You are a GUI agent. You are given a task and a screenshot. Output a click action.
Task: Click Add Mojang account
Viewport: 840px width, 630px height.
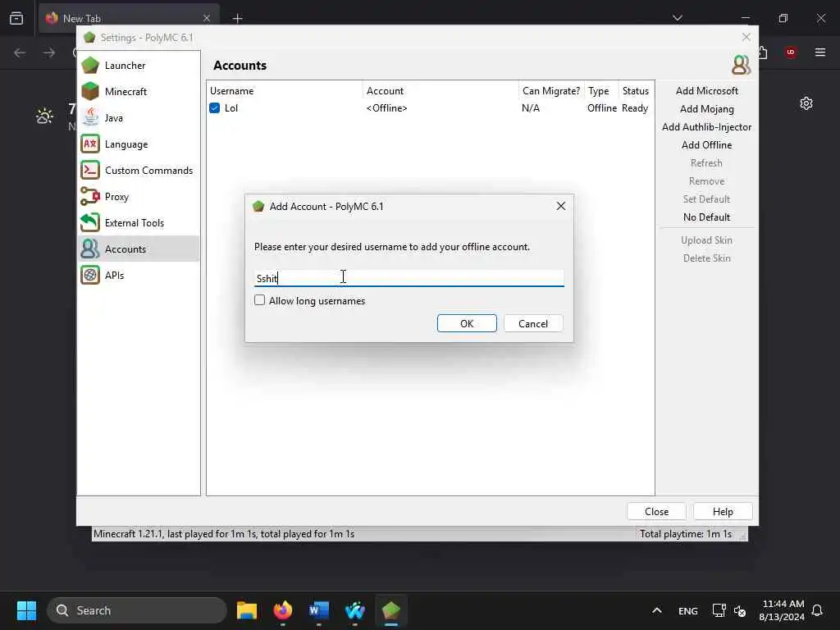tap(706, 109)
